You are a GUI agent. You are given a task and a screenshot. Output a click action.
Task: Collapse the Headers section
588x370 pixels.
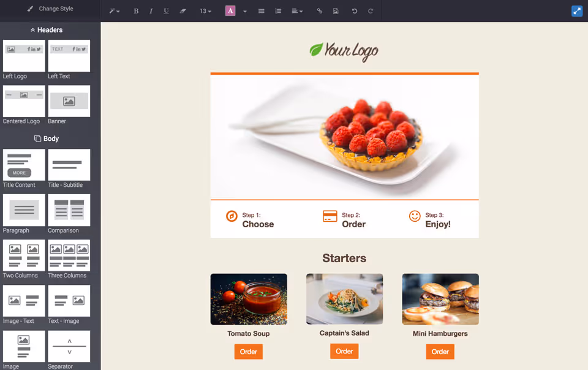tap(47, 30)
